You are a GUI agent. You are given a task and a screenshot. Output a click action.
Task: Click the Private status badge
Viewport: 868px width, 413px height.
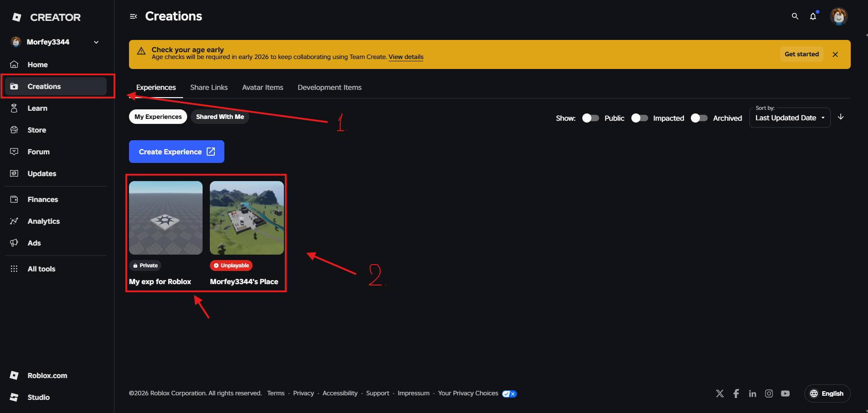(x=145, y=265)
